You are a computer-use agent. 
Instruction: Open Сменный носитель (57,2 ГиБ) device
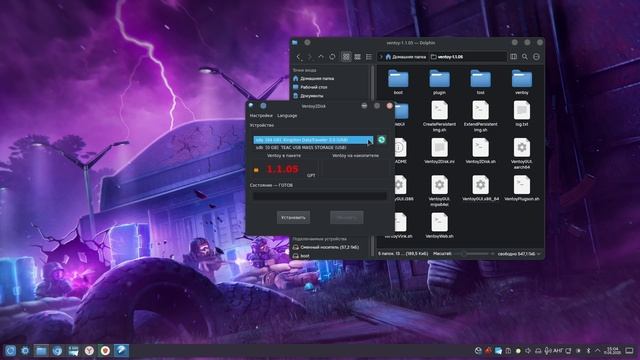[326, 247]
